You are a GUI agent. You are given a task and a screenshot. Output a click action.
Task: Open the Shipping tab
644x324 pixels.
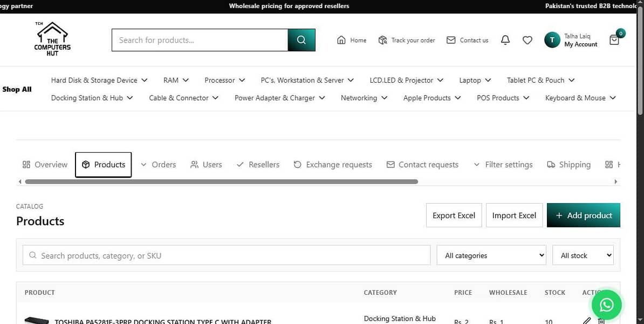click(x=569, y=165)
